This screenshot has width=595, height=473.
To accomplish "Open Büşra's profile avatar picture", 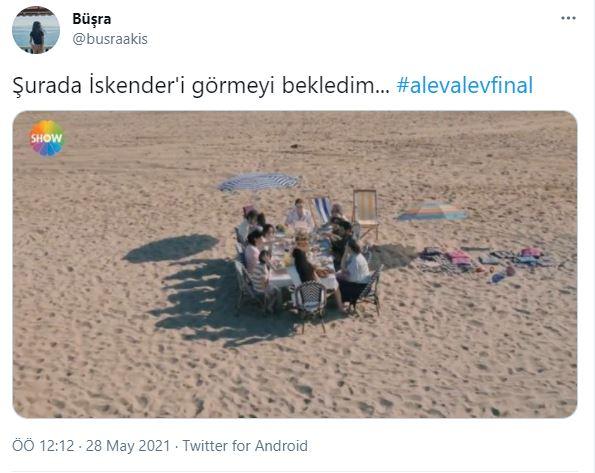I will 36,30.
